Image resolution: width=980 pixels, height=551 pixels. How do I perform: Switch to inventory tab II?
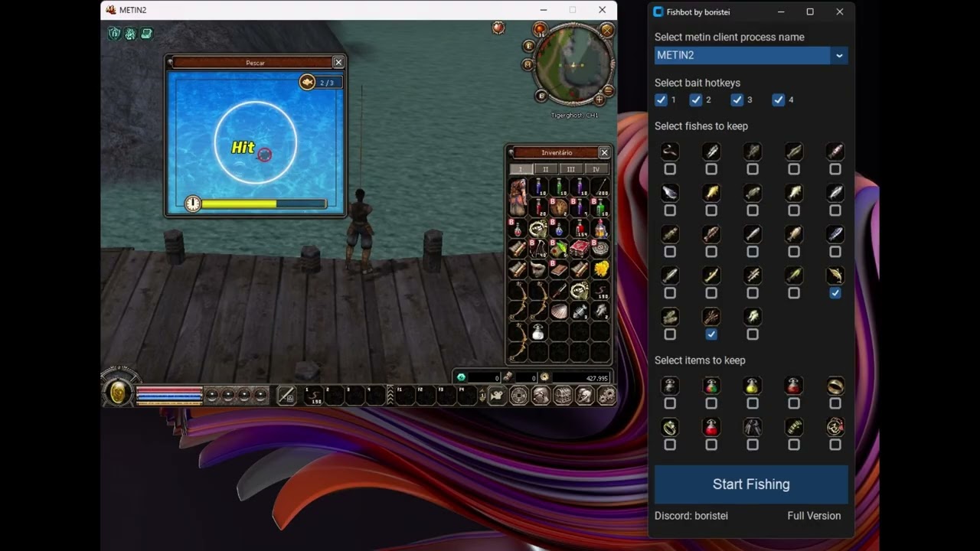click(545, 169)
